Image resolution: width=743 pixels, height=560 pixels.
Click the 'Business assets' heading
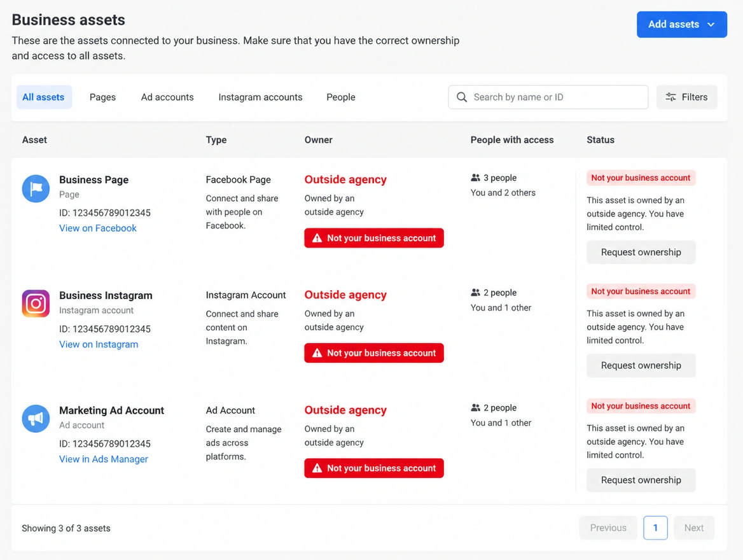pos(68,20)
